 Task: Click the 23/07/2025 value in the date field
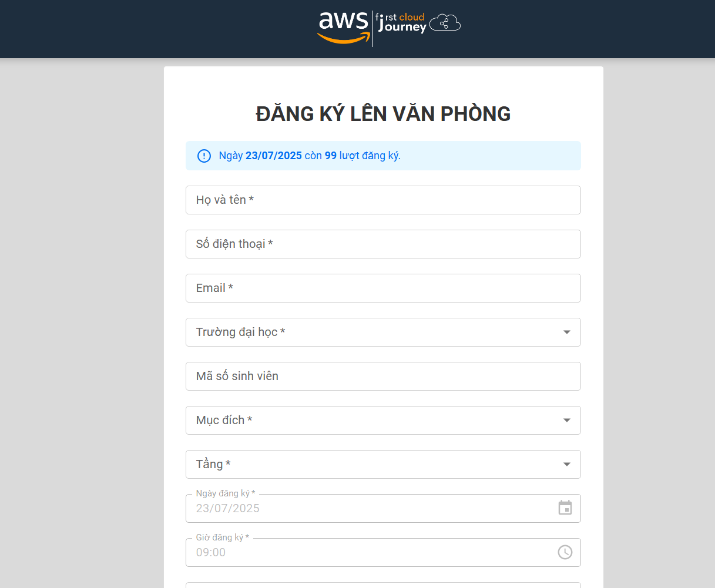[x=228, y=509]
